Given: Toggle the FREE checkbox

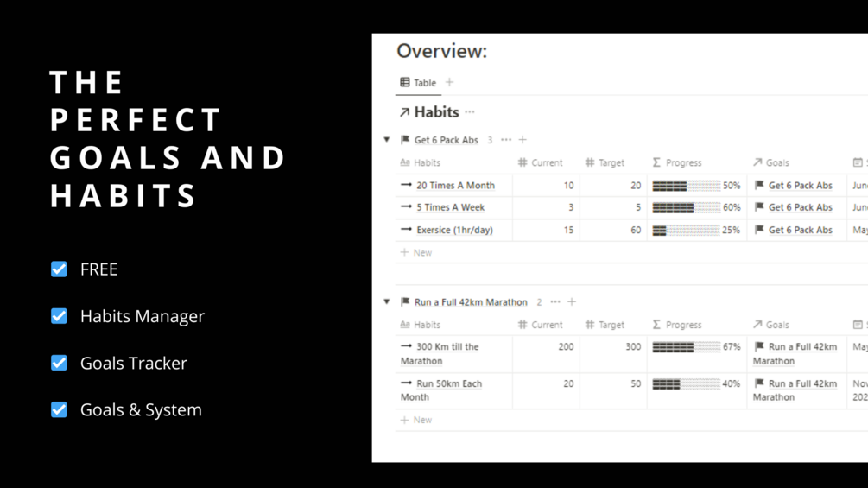Looking at the screenshot, I should coord(59,269).
